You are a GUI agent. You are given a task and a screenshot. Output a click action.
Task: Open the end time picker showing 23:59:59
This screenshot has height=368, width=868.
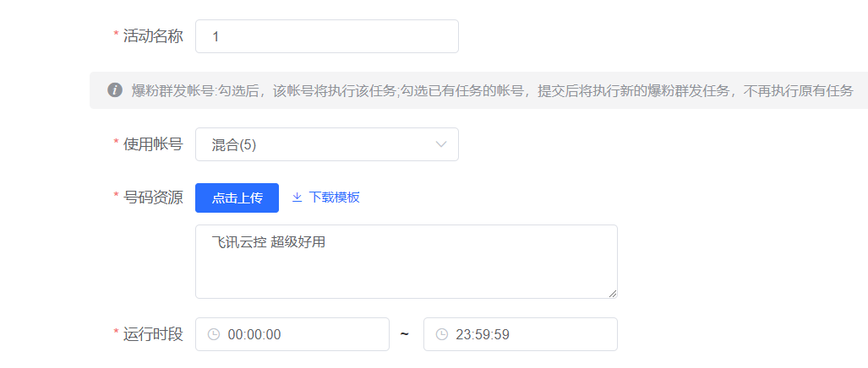coord(521,334)
